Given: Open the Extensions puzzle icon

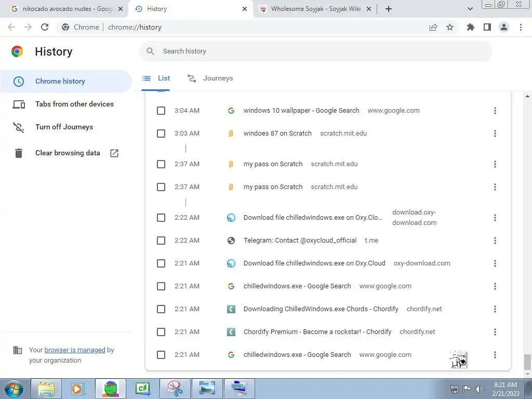Looking at the screenshot, I should (471, 27).
